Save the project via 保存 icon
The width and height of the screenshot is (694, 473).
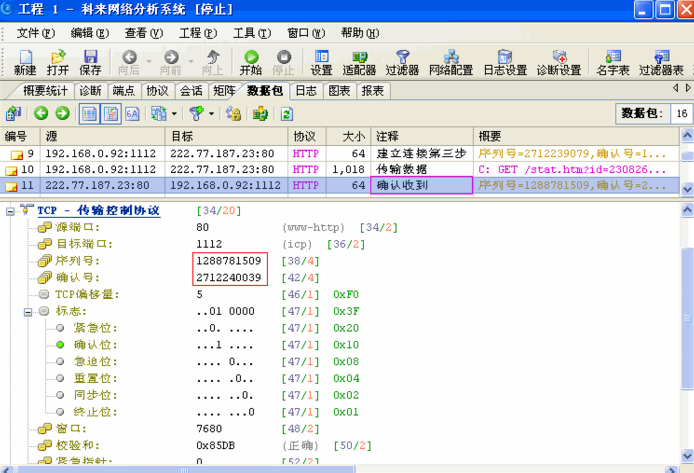point(90,62)
